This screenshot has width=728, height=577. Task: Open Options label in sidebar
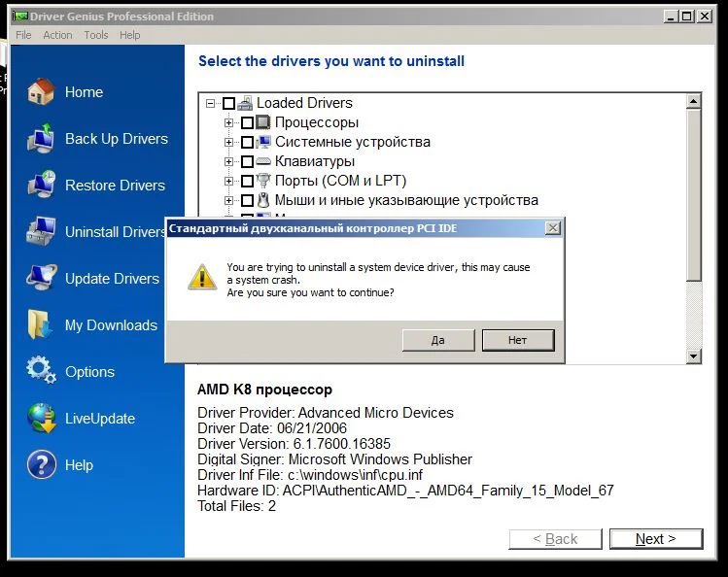click(x=90, y=372)
